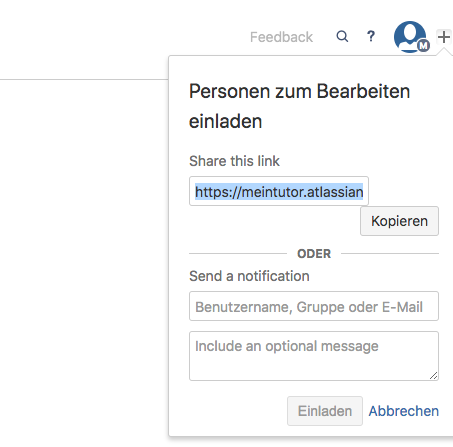This screenshot has height=447, width=453.
Task: Click the question mark help icon
Action: point(371,36)
